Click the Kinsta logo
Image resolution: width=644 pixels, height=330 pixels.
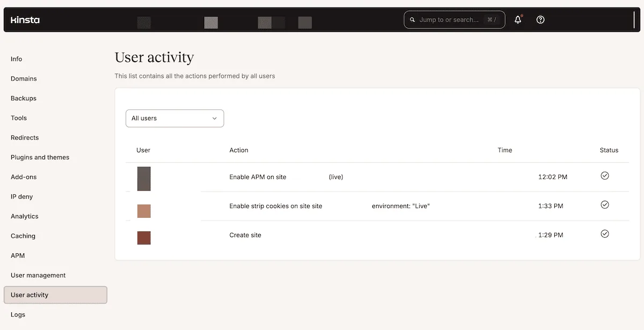(25, 20)
